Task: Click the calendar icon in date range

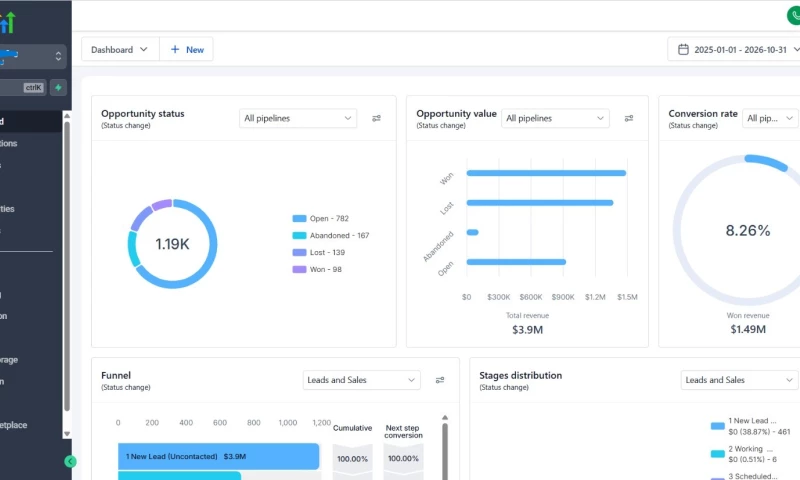Action: coord(683,49)
